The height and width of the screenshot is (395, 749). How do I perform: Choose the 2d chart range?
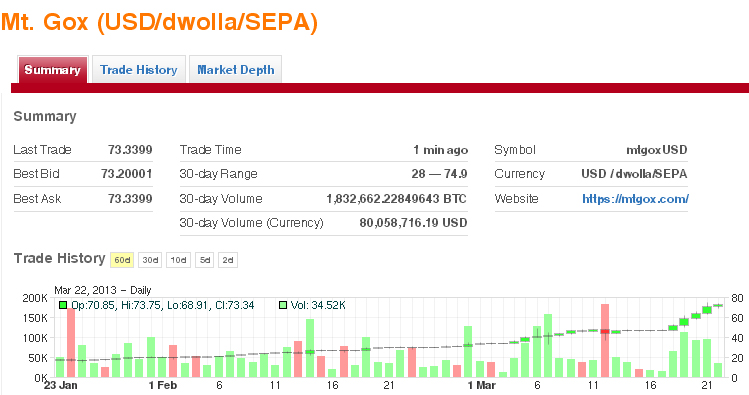click(x=228, y=260)
